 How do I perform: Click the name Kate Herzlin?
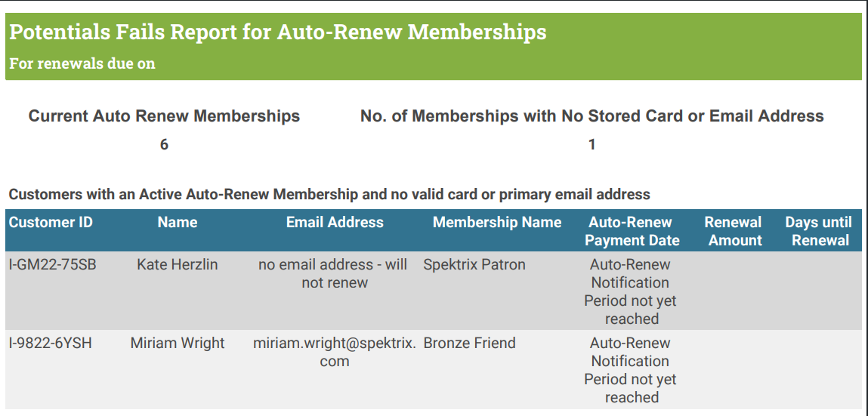[x=178, y=265]
